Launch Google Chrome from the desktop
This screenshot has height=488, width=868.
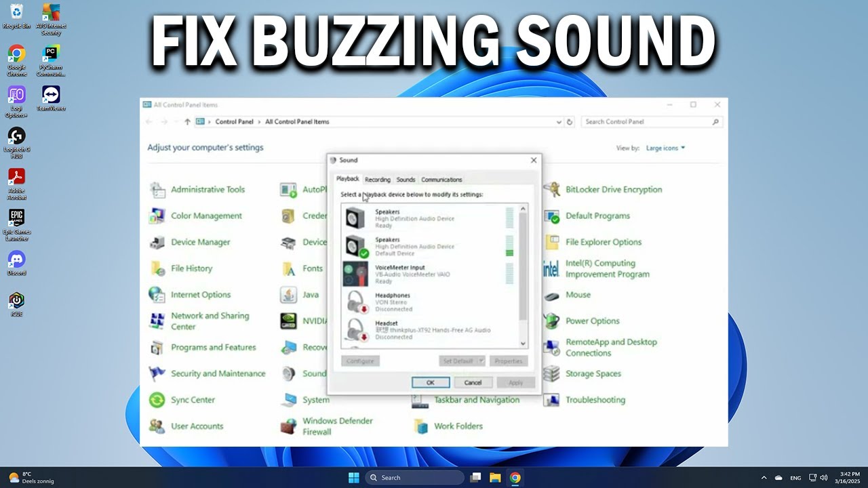point(16,61)
